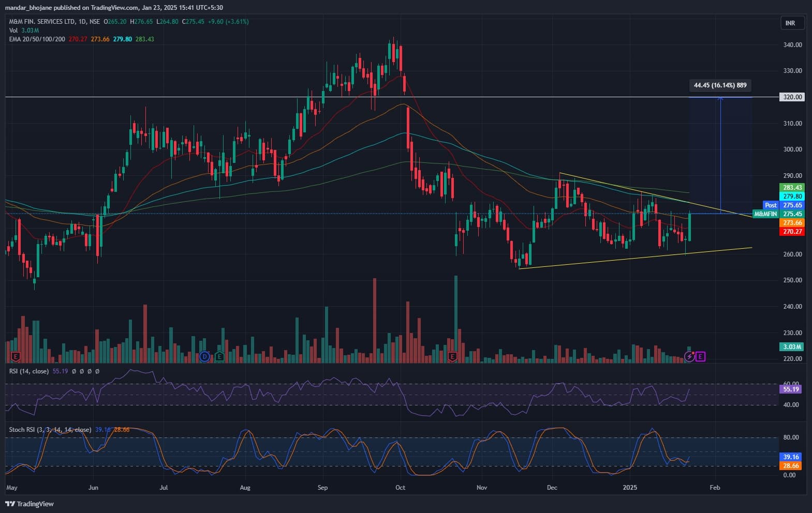Click the 2025 label on the time axis
812x513 pixels.
(x=630, y=488)
